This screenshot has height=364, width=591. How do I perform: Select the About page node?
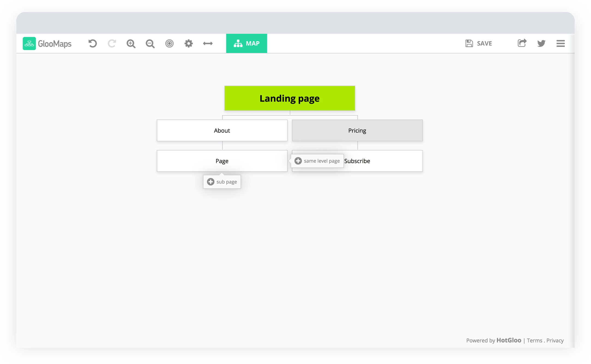pyautogui.click(x=222, y=131)
